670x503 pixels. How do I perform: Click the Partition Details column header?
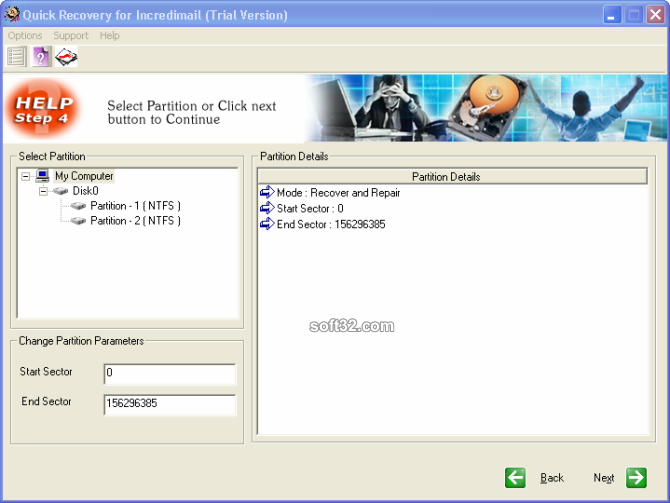pos(453,176)
